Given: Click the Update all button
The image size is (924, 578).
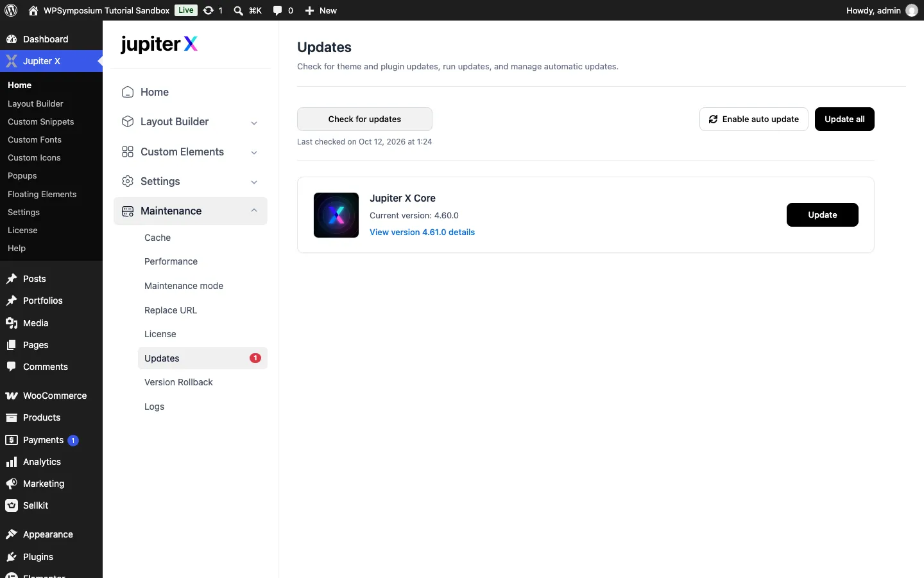Looking at the screenshot, I should tap(844, 119).
